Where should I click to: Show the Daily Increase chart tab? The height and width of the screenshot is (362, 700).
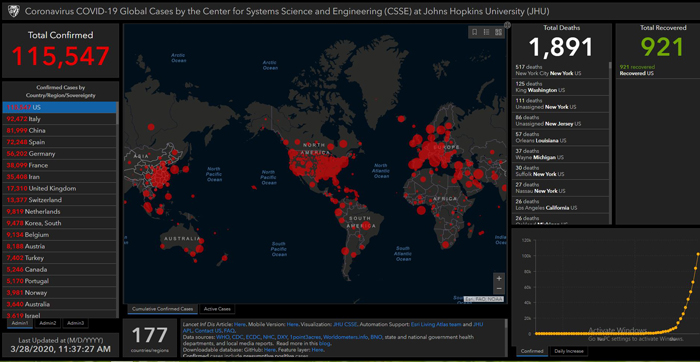point(568,351)
